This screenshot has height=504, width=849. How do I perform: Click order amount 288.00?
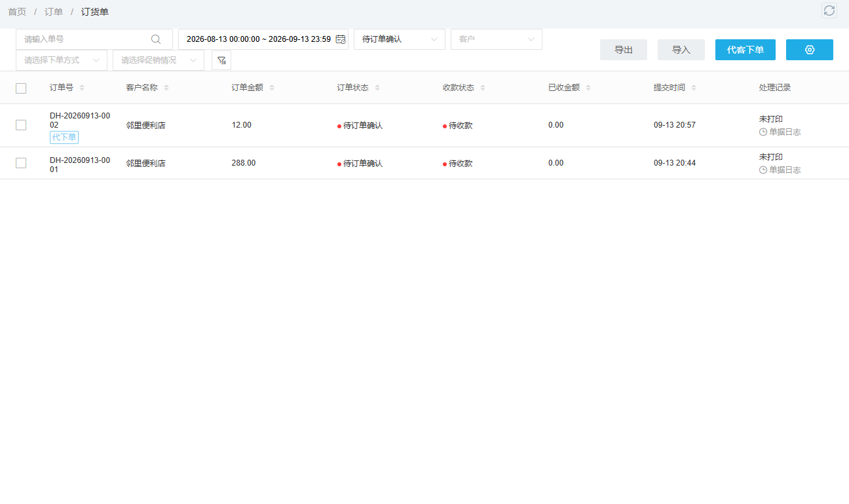pos(244,163)
